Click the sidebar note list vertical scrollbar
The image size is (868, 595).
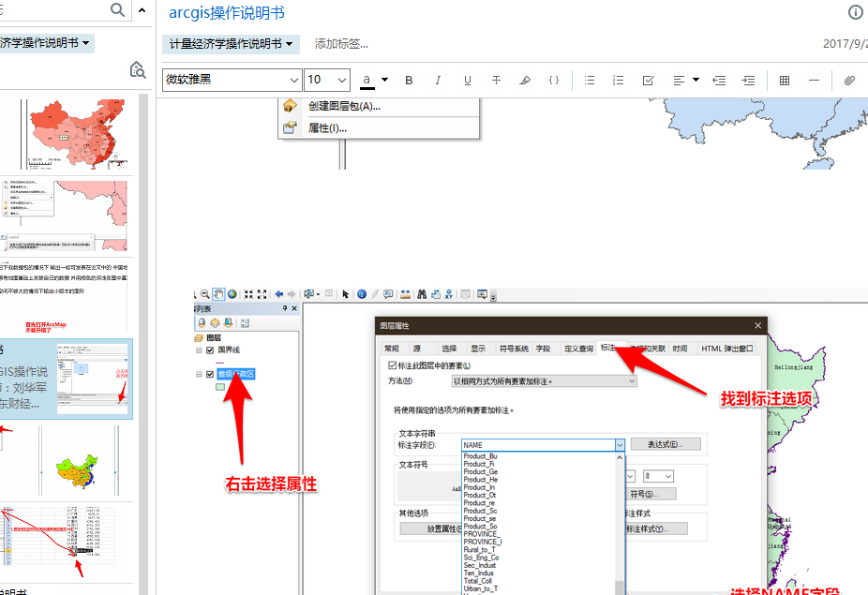(x=142, y=343)
